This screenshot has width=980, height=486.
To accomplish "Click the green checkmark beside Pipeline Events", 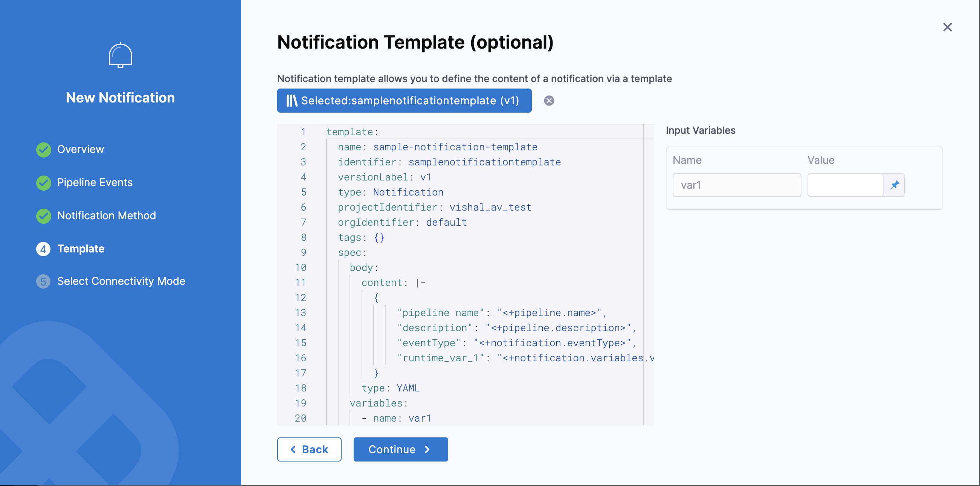I will tap(43, 183).
